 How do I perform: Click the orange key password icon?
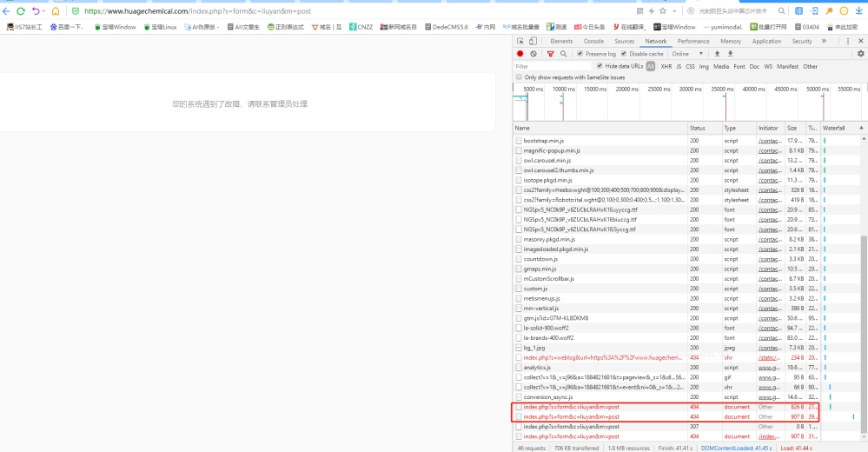pyautogui.click(x=829, y=11)
